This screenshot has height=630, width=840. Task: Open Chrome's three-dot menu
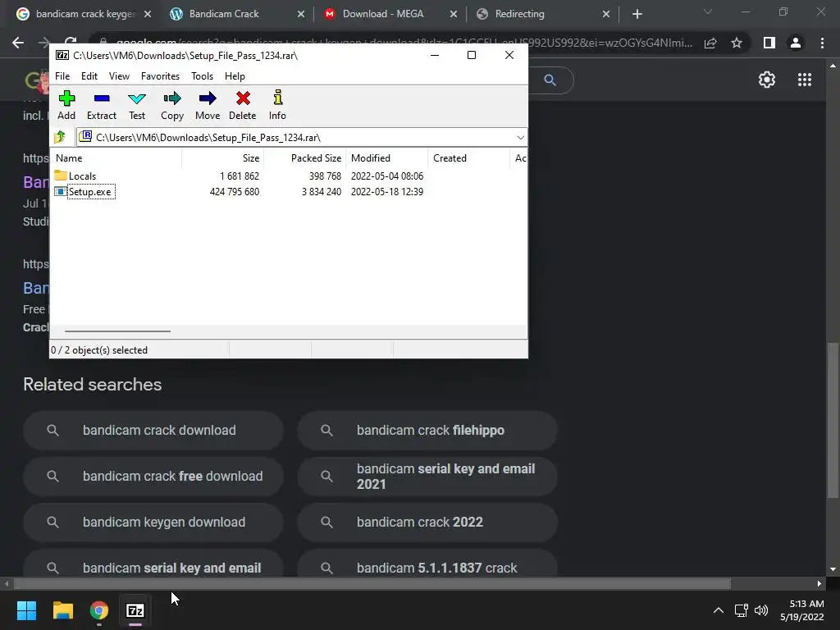coord(822,43)
